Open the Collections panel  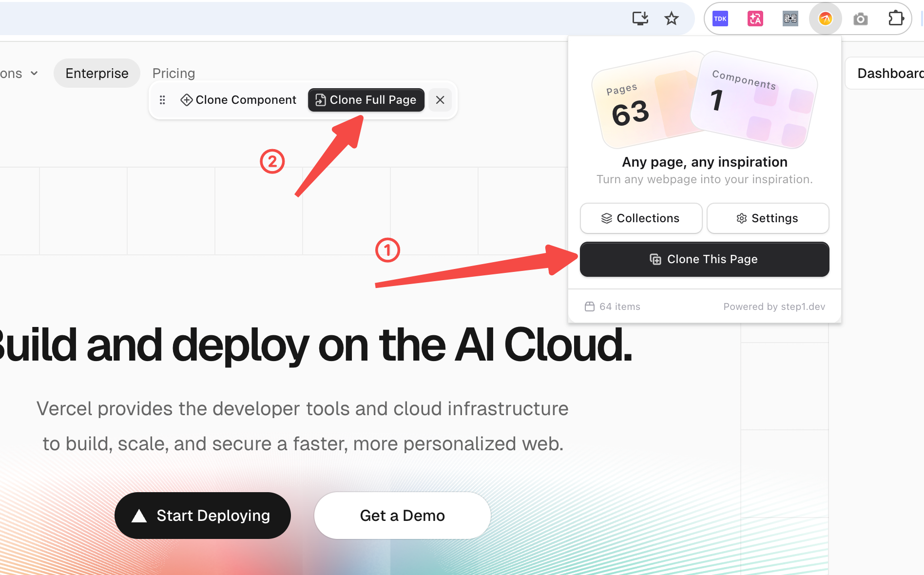click(641, 218)
